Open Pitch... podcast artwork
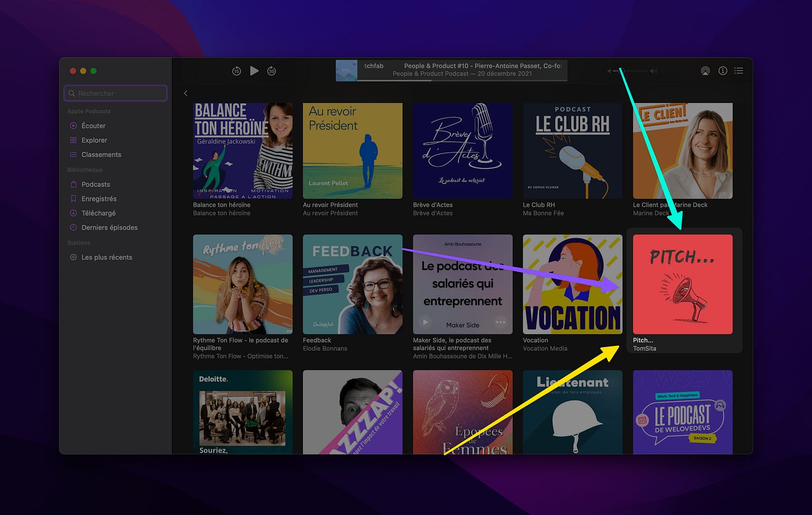Viewport: 812px width, 515px height. [x=683, y=284]
